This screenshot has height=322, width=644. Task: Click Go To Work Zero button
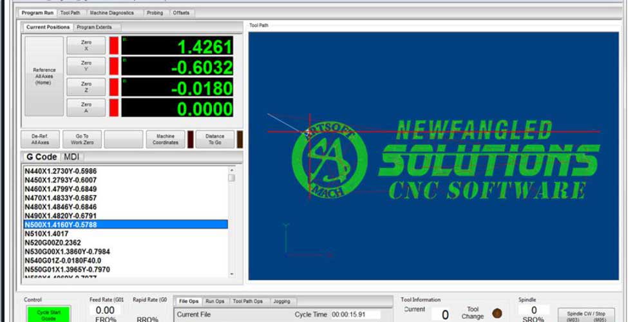82,139
